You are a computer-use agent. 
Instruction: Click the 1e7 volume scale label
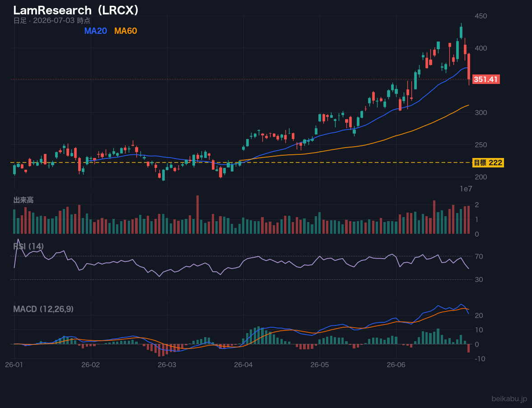pos(466,189)
